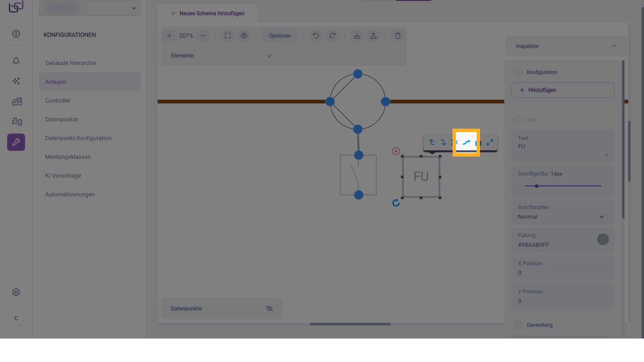Open the Optionen button
Screen dimensions: 644x362
pos(280,36)
